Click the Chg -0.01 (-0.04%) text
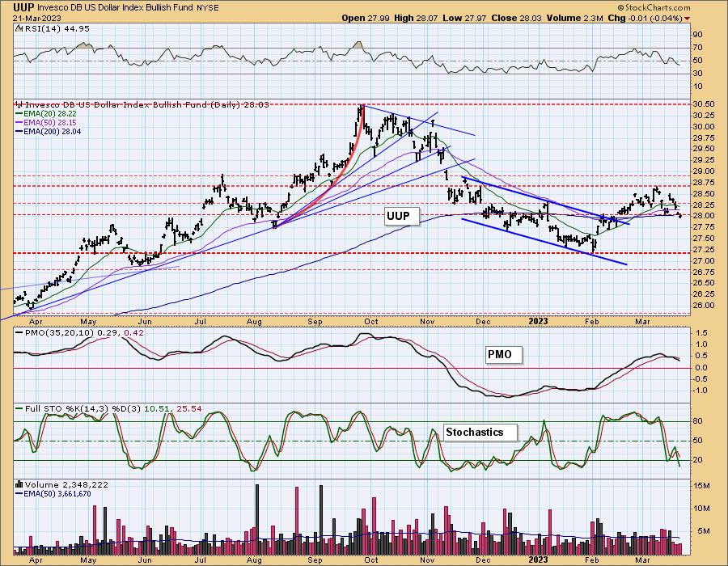 (645, 19)
